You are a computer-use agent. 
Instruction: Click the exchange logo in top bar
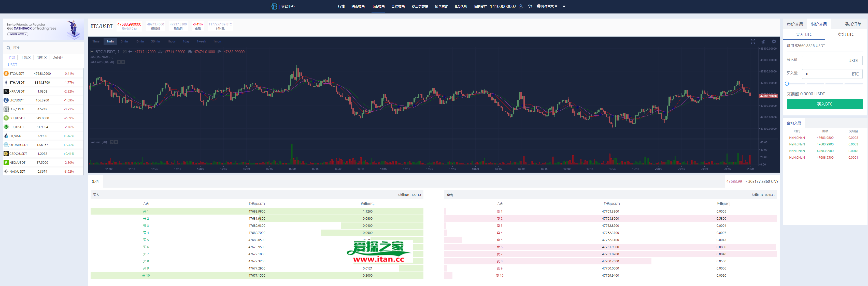[274, 6]
